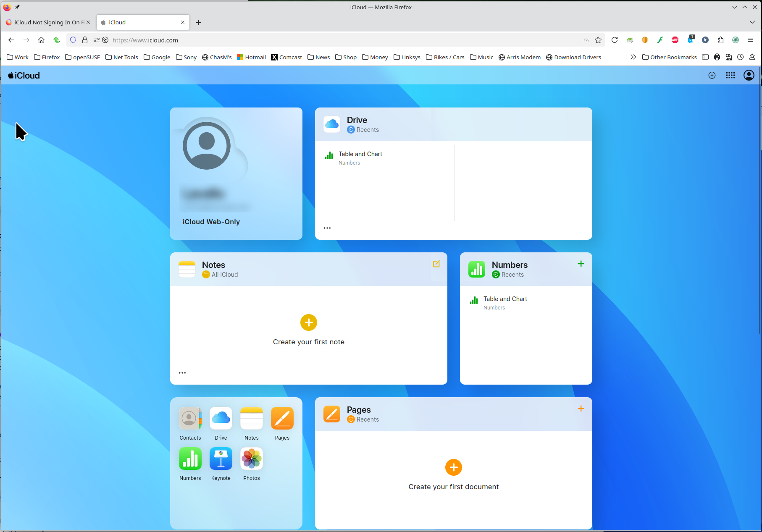Screen dimensions: 762x532
Task: Open the Money bookmarks folder
Action: (375, 57)
